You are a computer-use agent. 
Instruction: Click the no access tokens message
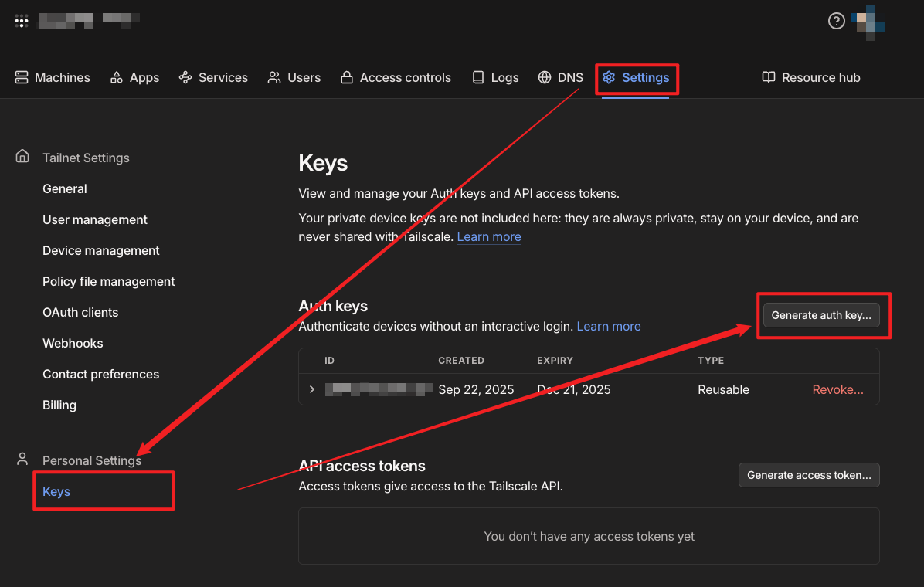point(589,536)
